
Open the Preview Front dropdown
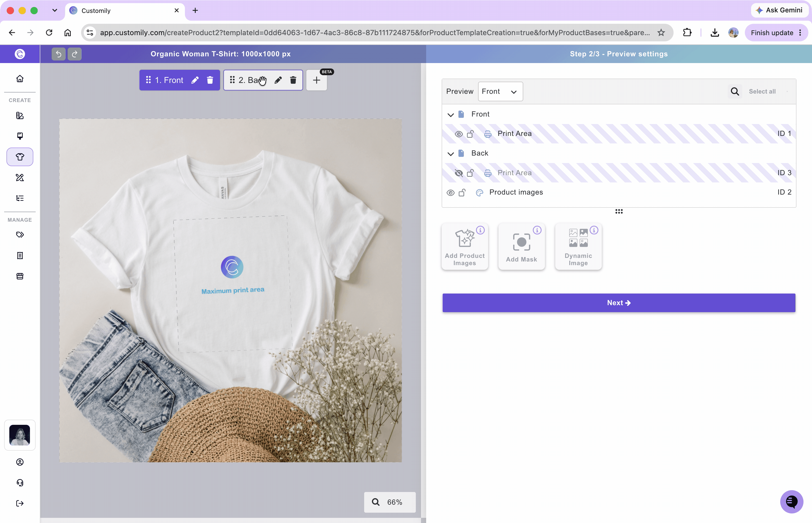tap(500, 91)
